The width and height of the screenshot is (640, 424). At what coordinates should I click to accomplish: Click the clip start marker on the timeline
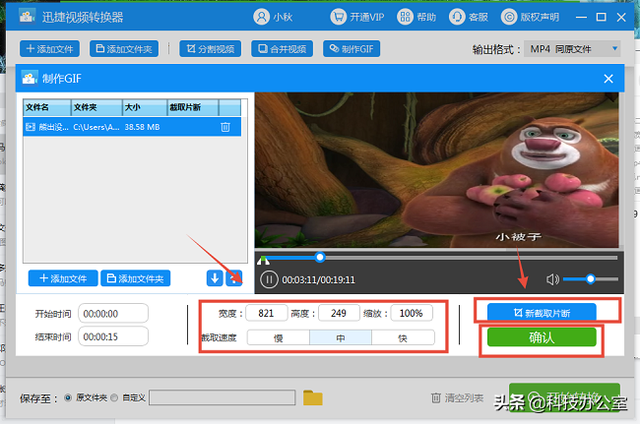pyautogui.click(x=263, y=260)
